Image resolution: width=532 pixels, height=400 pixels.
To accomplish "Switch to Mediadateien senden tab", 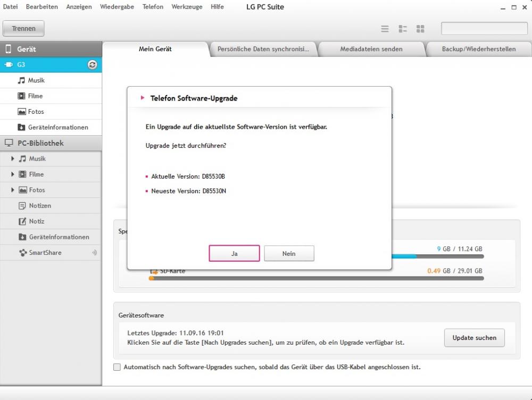I will point(371,49).
